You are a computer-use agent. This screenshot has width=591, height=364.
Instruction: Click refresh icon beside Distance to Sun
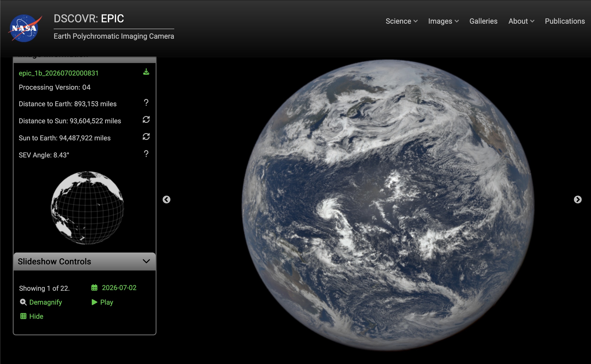(146, 120)
